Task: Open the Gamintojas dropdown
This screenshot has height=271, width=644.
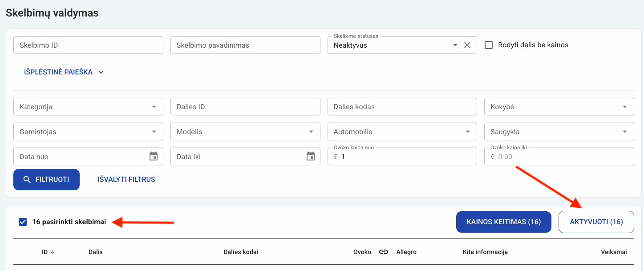Action: click(154, 132)
